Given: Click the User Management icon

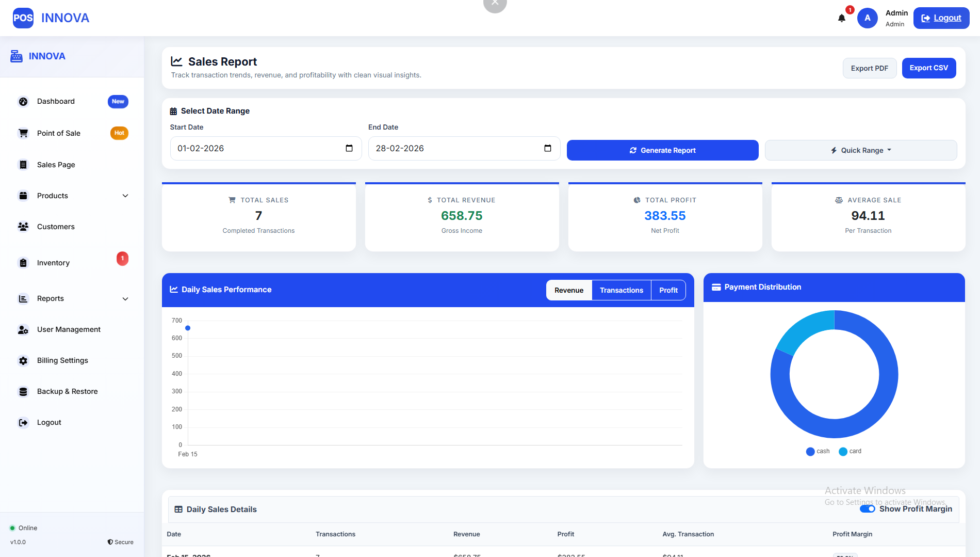Looking at the screenshot, I should (23, 330).
